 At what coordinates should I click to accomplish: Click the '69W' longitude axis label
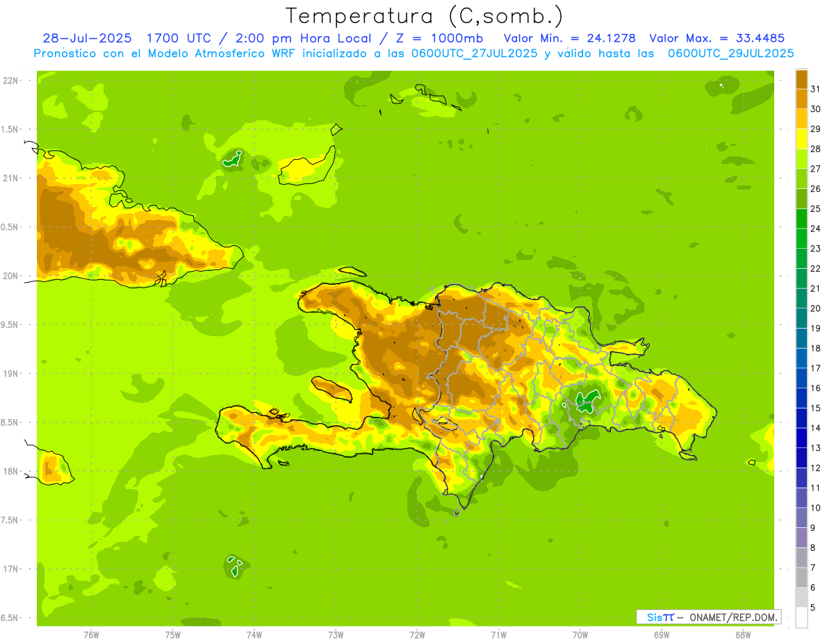click(662, 635)
